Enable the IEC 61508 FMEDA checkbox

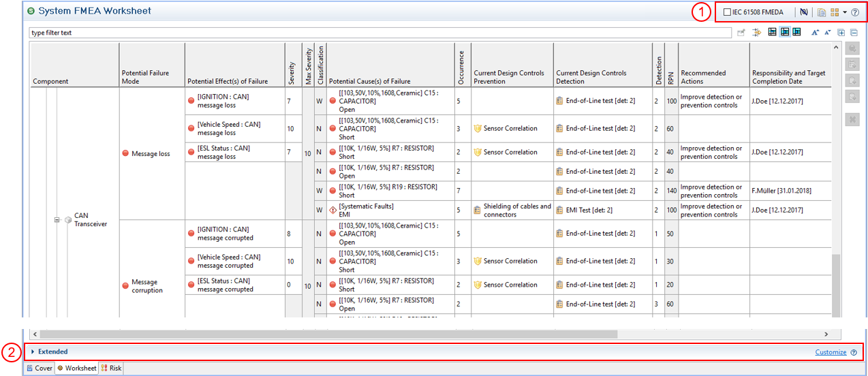point(727,12)
